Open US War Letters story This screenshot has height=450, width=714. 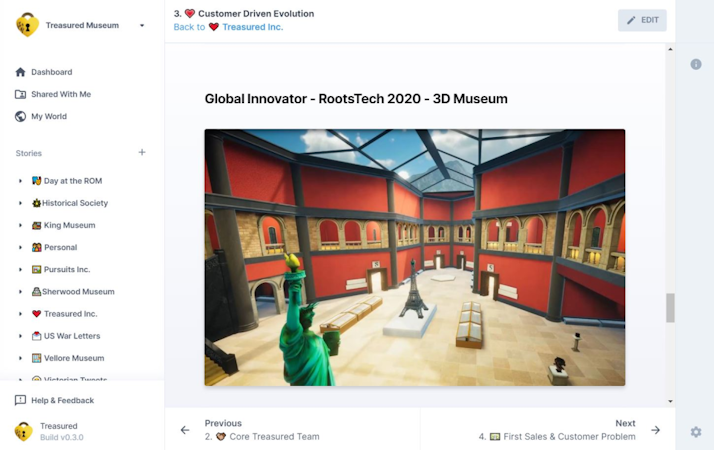[72, 336]
